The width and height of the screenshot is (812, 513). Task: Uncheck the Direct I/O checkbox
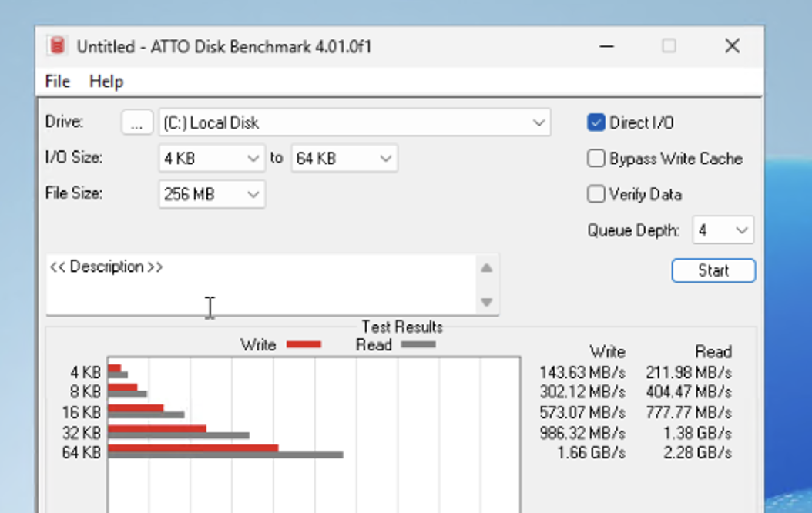point(596,122)
